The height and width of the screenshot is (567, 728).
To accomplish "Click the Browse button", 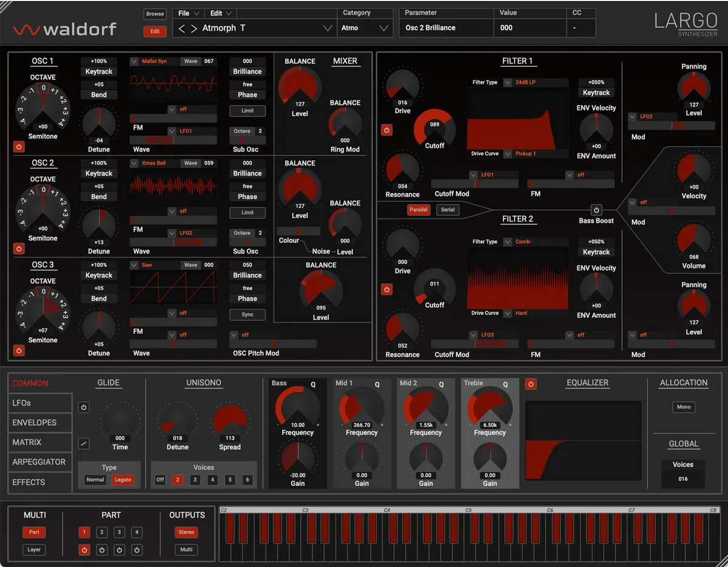I will coord(155,13).
